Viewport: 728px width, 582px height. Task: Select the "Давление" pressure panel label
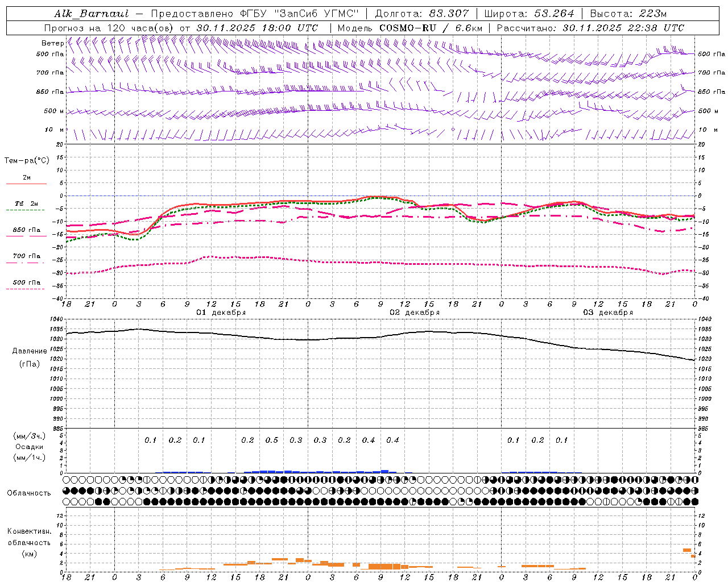(30, 351)
